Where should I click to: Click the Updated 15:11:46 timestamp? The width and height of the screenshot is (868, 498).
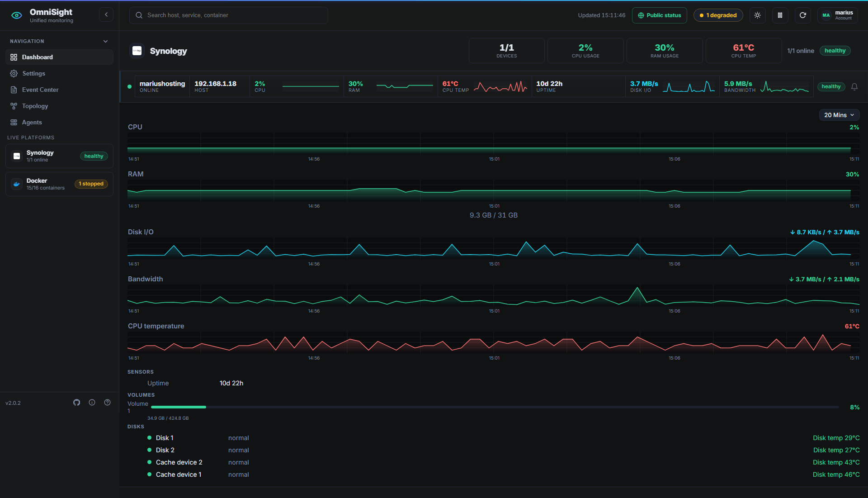tap(602, 15)
